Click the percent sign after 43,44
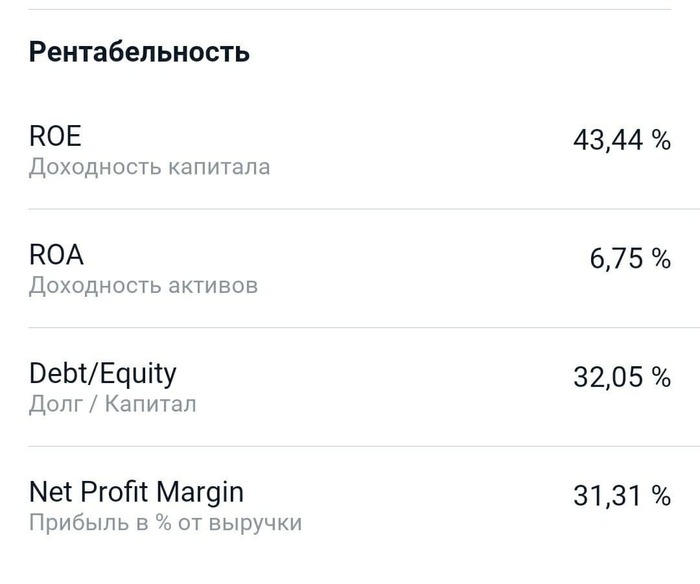This screenshot has width=700, height=584. click(660, 140)
